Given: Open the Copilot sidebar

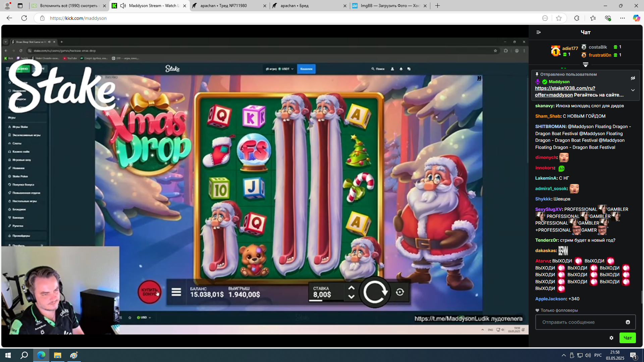Looking at the screenshot, I should (636, 18).
